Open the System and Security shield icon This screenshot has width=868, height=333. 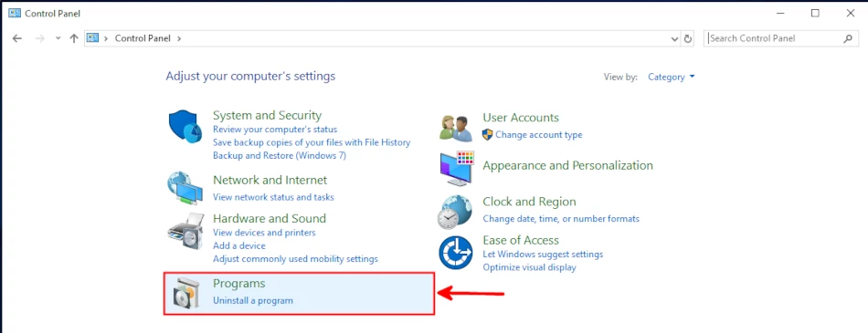pos(185,127)
